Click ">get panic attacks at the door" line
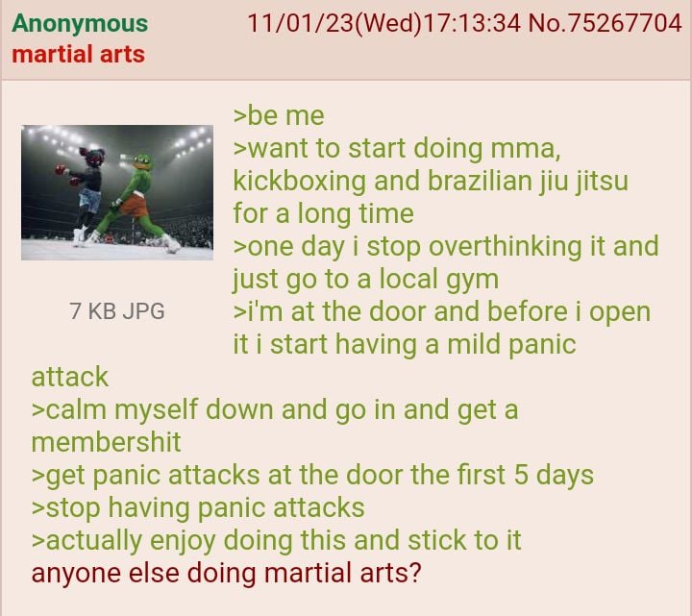The image size is (692, 616). pos(312,476)
